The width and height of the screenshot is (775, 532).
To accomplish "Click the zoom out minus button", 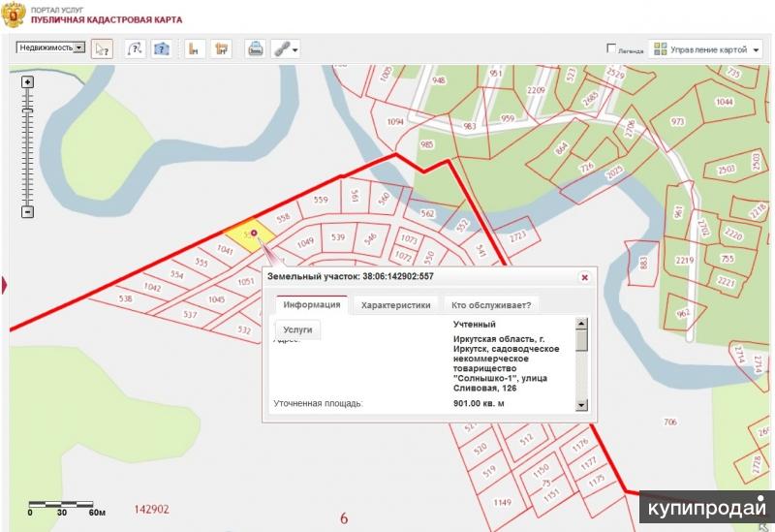I will pyautogui.click(x=28, y=211).
